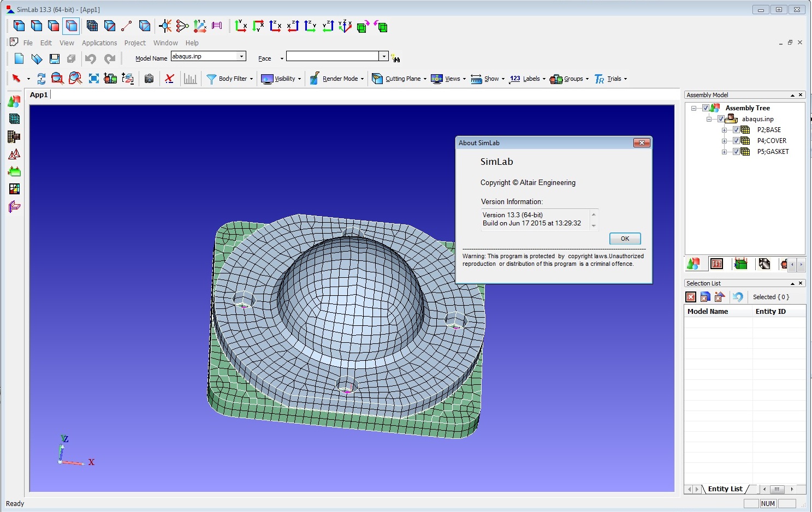
Task: Open the Project menu
Action: 135,43
